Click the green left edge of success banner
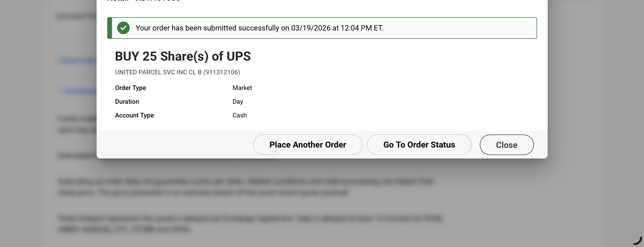 110,28
